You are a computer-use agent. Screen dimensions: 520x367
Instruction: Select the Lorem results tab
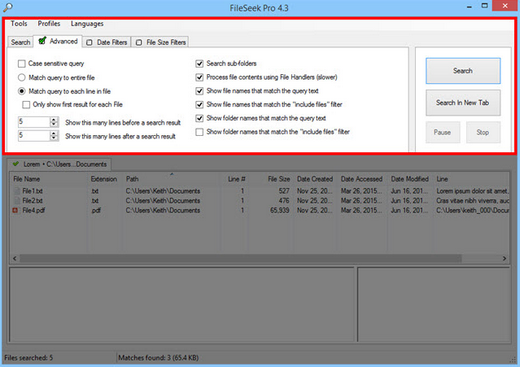(x=60, y=164)
